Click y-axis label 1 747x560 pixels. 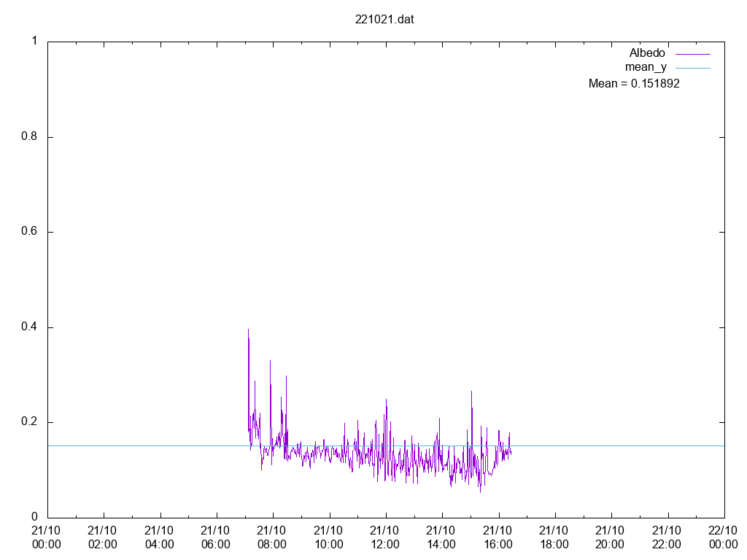tap(34, 41)
